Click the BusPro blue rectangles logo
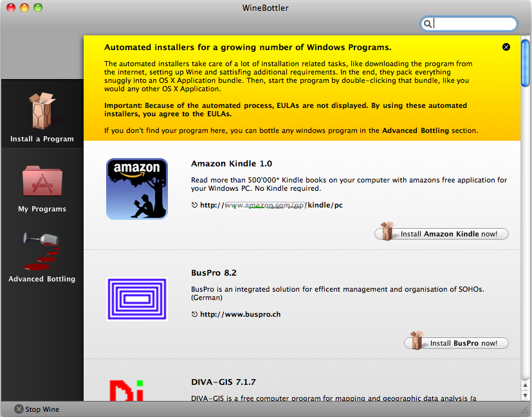Screen dimensions: 532x417 (x=136, y=299)
